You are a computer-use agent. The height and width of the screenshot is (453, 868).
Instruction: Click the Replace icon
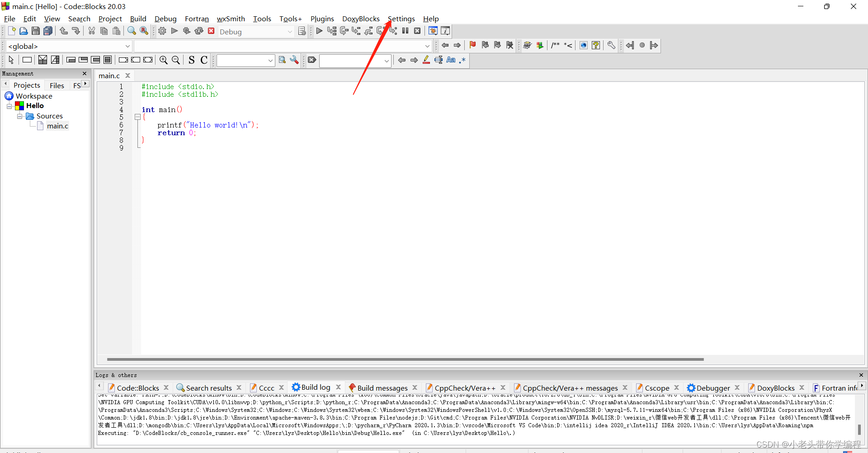144,31
